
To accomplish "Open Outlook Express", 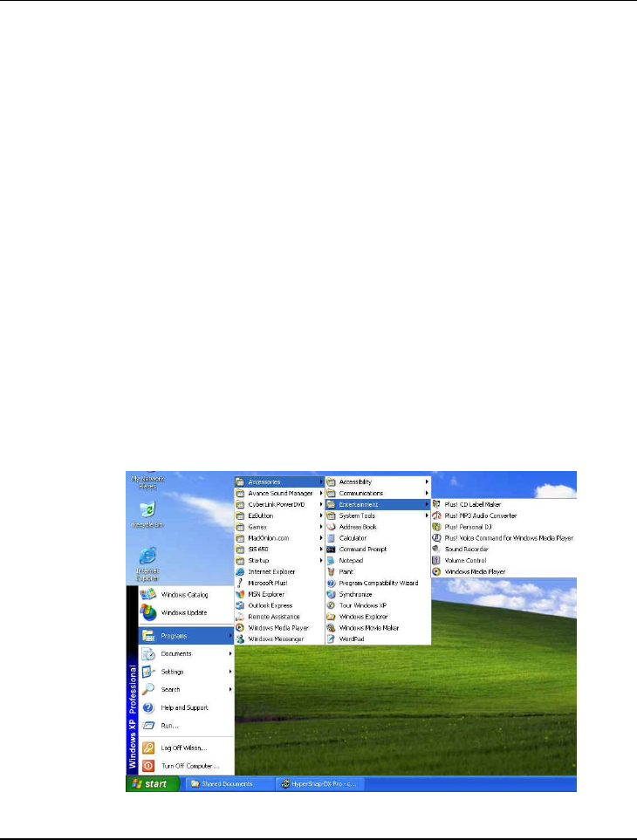I will pyautogui.click(x=279, y=605).
